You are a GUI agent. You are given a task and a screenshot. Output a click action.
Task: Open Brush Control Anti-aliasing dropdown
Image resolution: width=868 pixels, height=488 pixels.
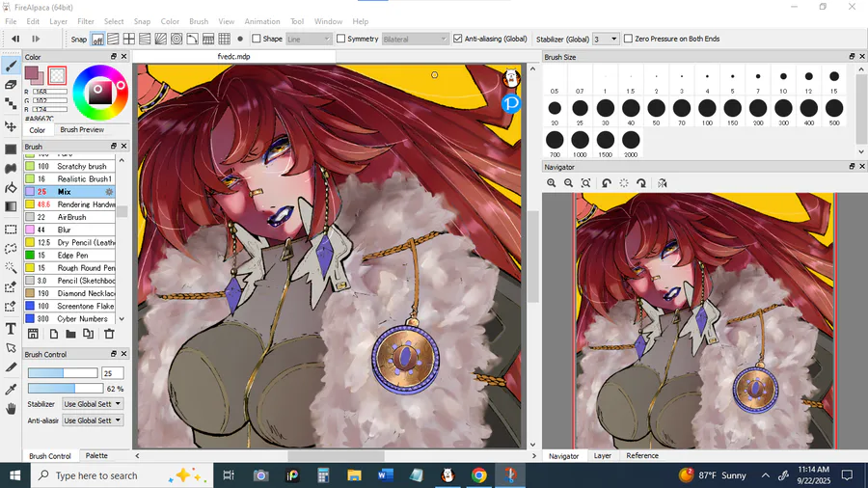pyautogui.click(x=93, y=420)
